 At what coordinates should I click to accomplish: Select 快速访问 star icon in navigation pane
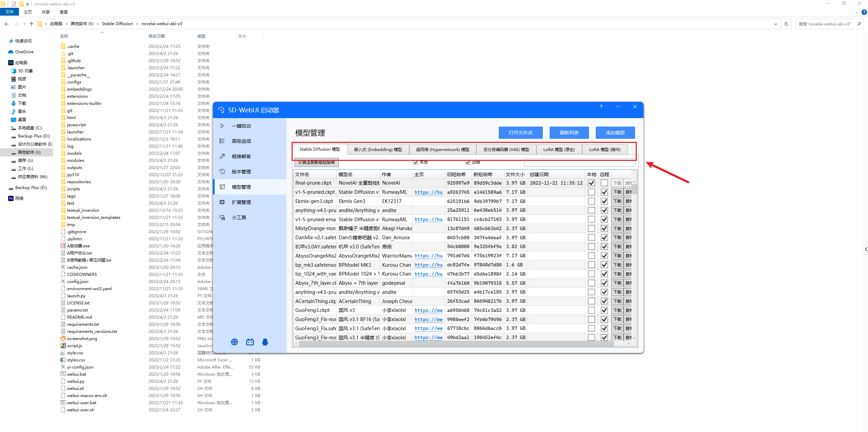point(11,41)
